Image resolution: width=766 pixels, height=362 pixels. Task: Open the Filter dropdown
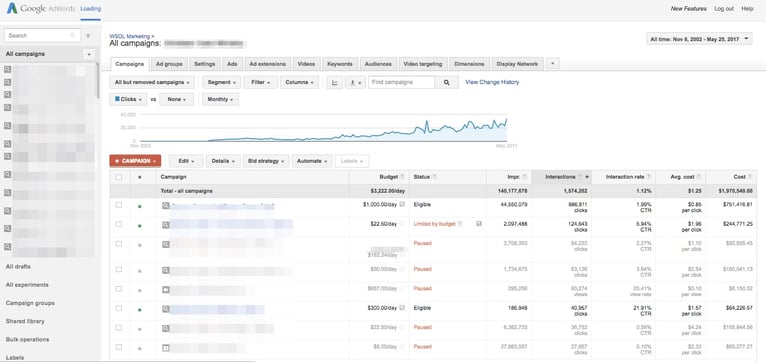(x=261, y=83)
